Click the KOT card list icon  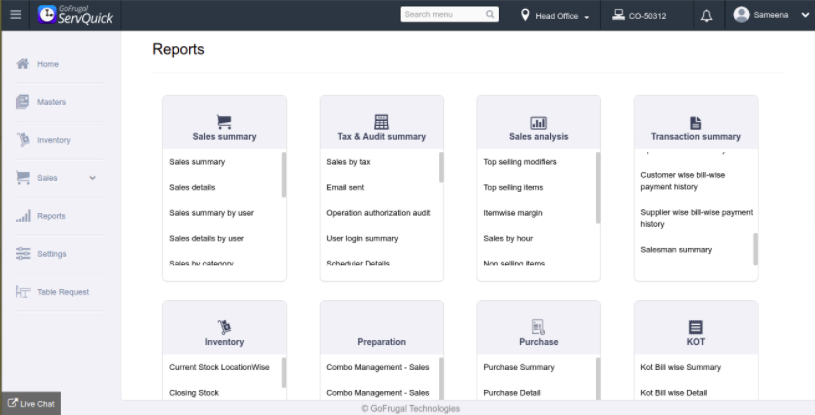pyautogui.click(x=695, y=327)
